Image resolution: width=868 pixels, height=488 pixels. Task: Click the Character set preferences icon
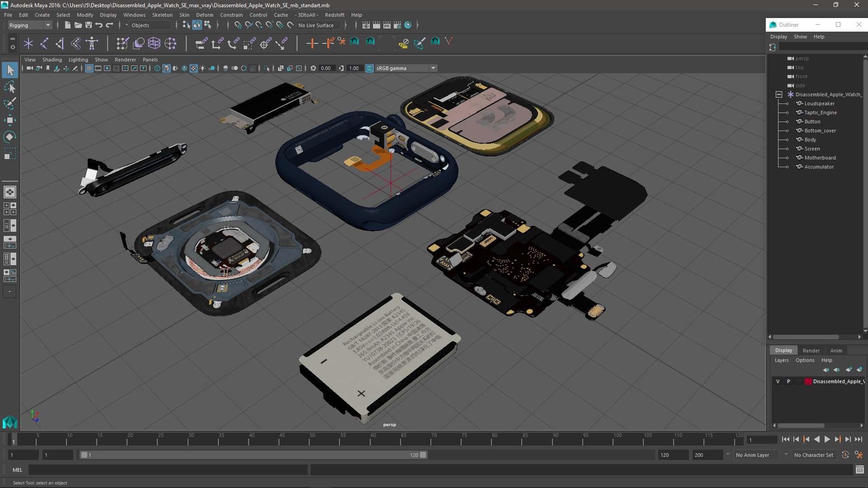(859, 455)
